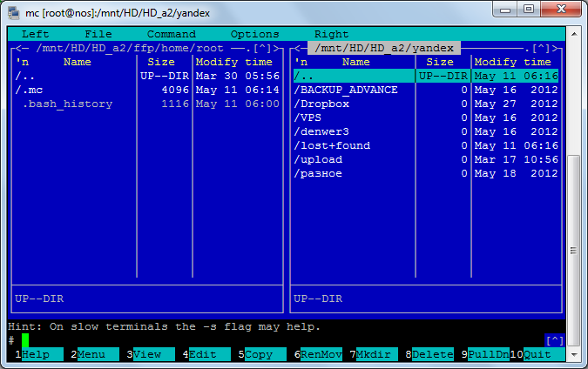Open command line history [^] button

click(x=555, y=340)
